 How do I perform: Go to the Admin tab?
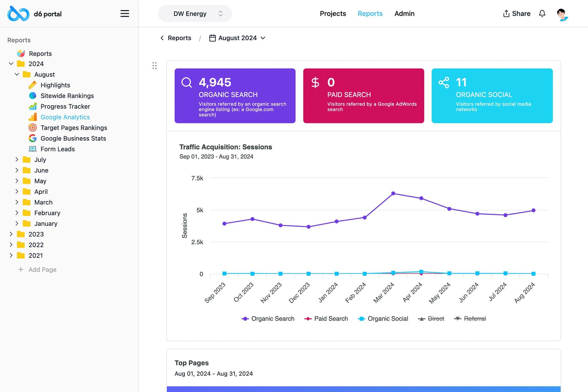pyautogui.click(x=404, y=14)
